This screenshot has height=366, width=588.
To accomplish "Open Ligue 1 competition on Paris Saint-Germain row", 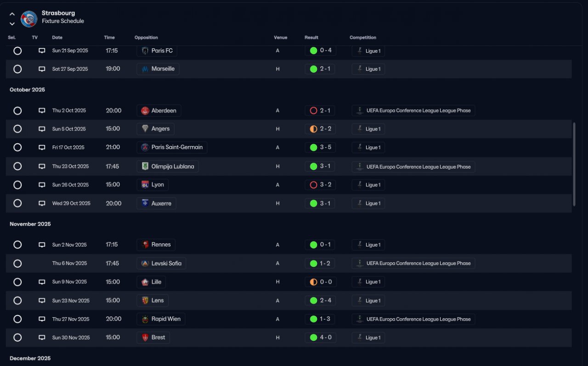I will 368,147.
